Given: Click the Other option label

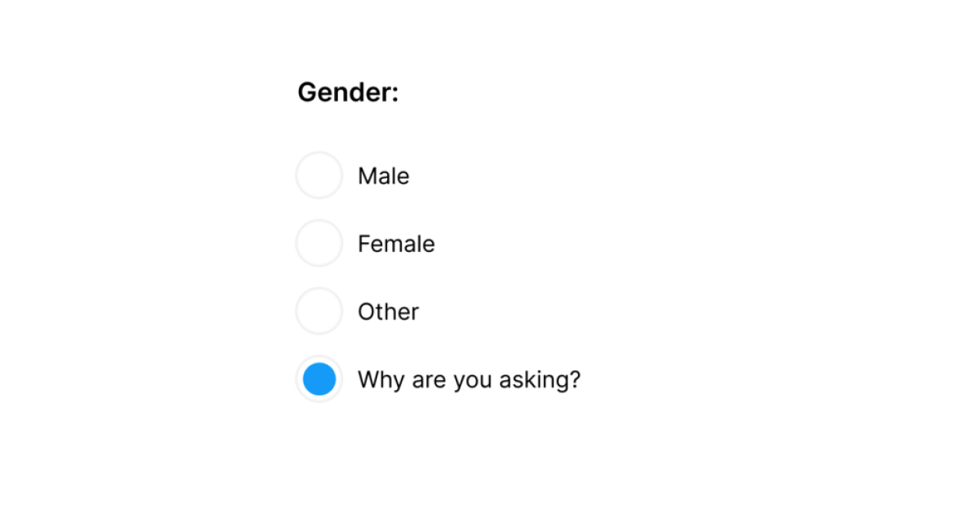Looking at the screenshot, I should [388, 311].
